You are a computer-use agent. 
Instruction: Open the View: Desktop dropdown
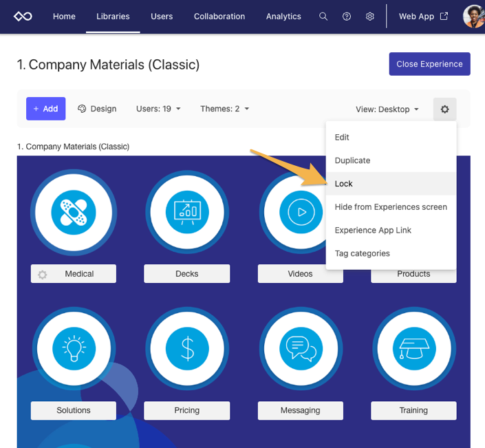(387, 109)
